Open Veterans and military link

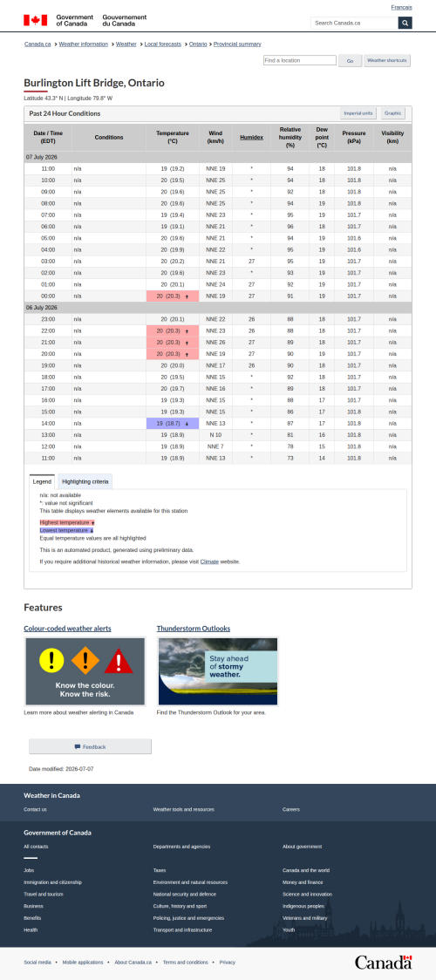[305, 917]
